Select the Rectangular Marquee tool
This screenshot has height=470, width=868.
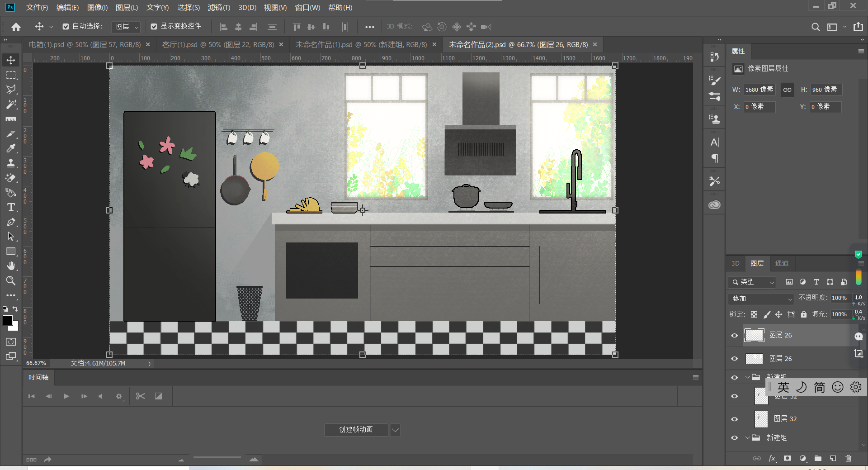click(11, 75)
